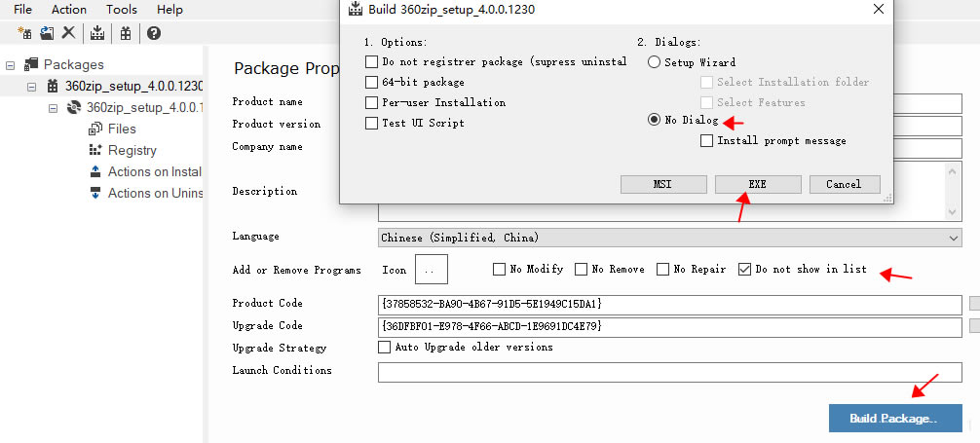Click the "Company name" label
The image size is (980, 443).
click(268, 147)
